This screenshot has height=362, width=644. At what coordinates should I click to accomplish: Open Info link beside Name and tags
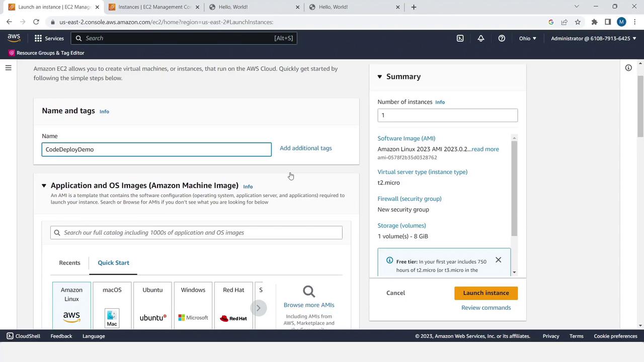pyautogui.click(x=104, y=112)
